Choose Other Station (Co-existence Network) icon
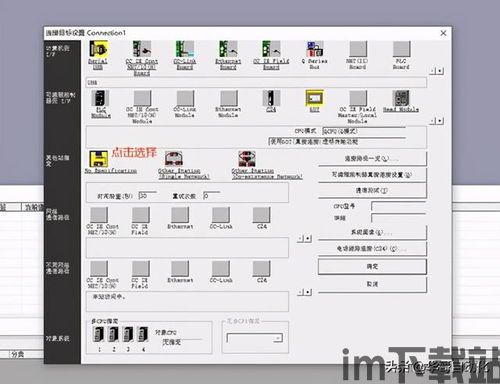Image resolution: width=500 pixels, height=384 pixels. click(x=247, y=159)
